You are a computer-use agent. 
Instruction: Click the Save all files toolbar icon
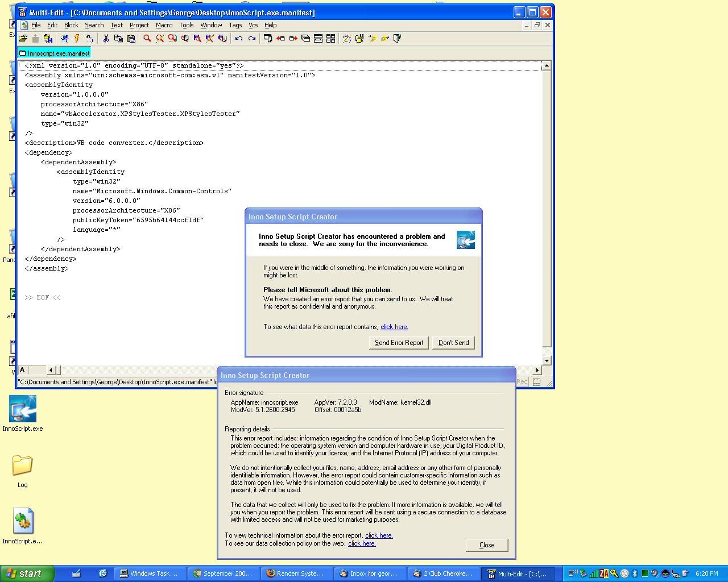[48, 38]
